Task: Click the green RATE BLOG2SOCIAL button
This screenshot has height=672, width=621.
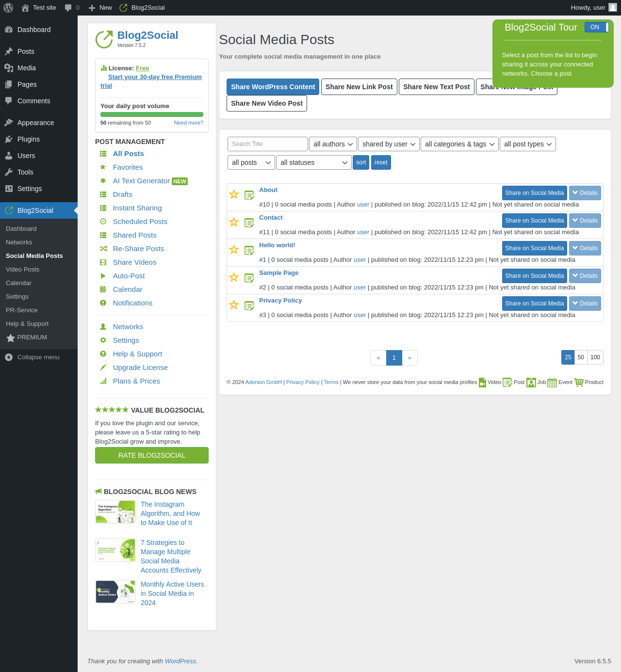Action: (x=152, y=455)
